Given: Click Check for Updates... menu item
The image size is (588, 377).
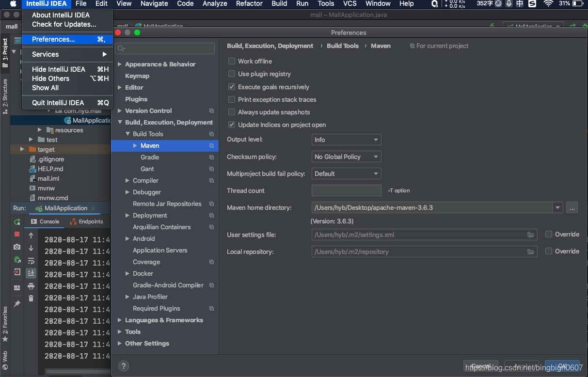Looking at the screenshot, I should click(67, 24).
